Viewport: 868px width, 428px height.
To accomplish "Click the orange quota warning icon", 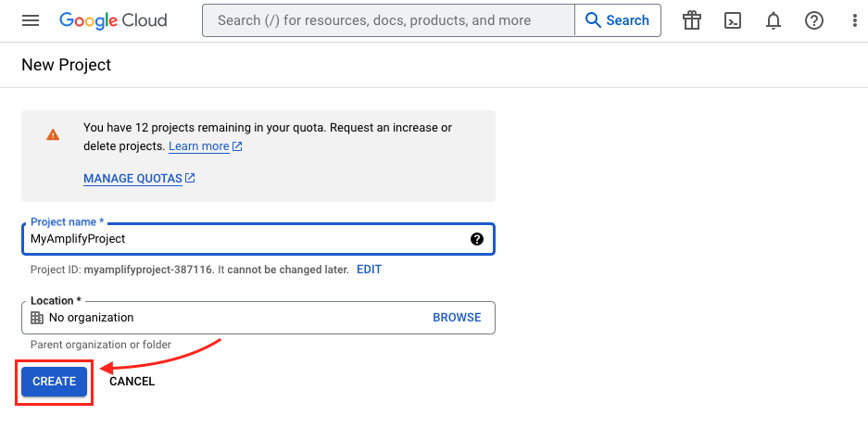I will click(53, 134).
